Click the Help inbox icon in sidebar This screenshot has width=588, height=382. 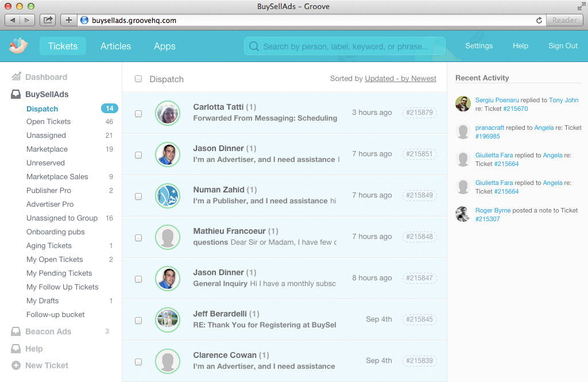tap(16, 349)
